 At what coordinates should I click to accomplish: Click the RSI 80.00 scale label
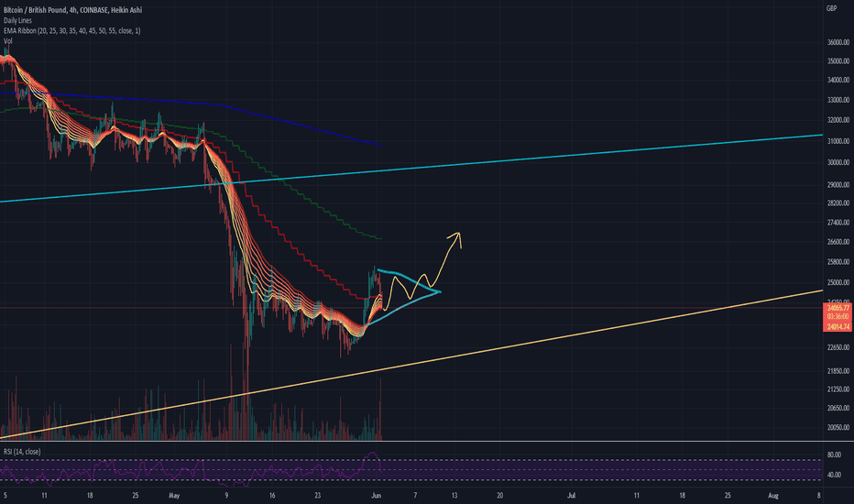834,455
